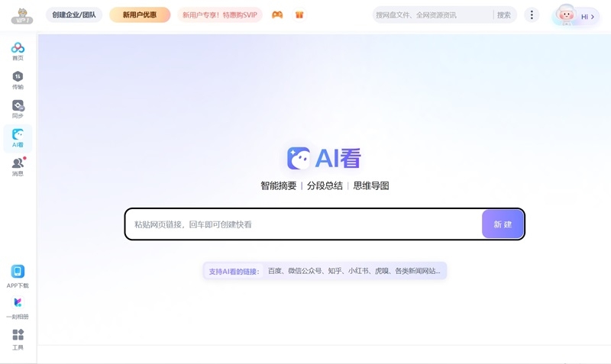
Task: Click the 分段总结 text
Action: [x=325, y=185]
